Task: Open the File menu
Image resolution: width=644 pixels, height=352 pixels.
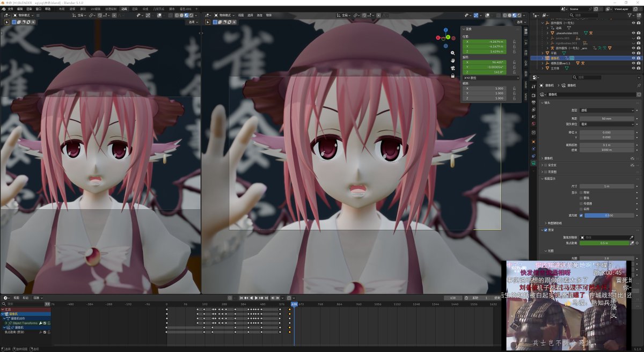Action: point(10,9)
